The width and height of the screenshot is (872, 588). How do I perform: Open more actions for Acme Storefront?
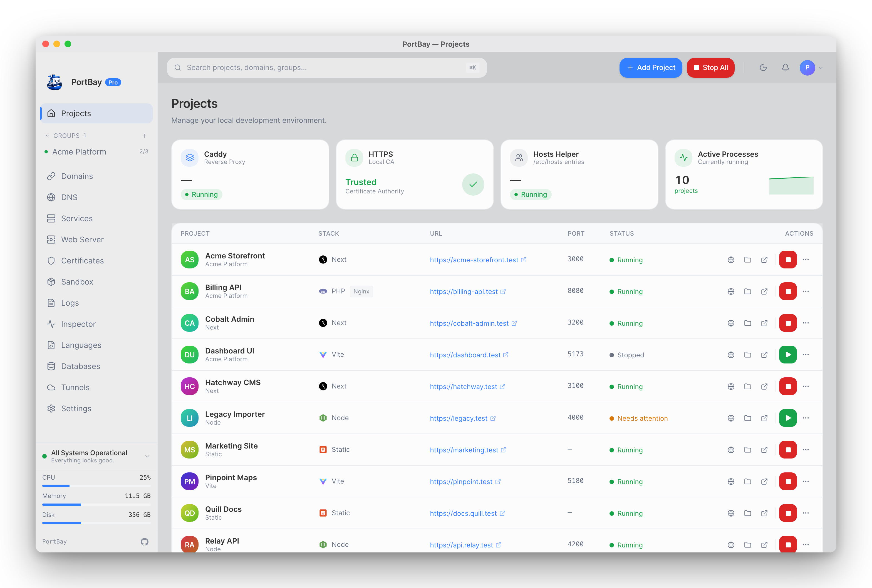click(x=806, y=260)
